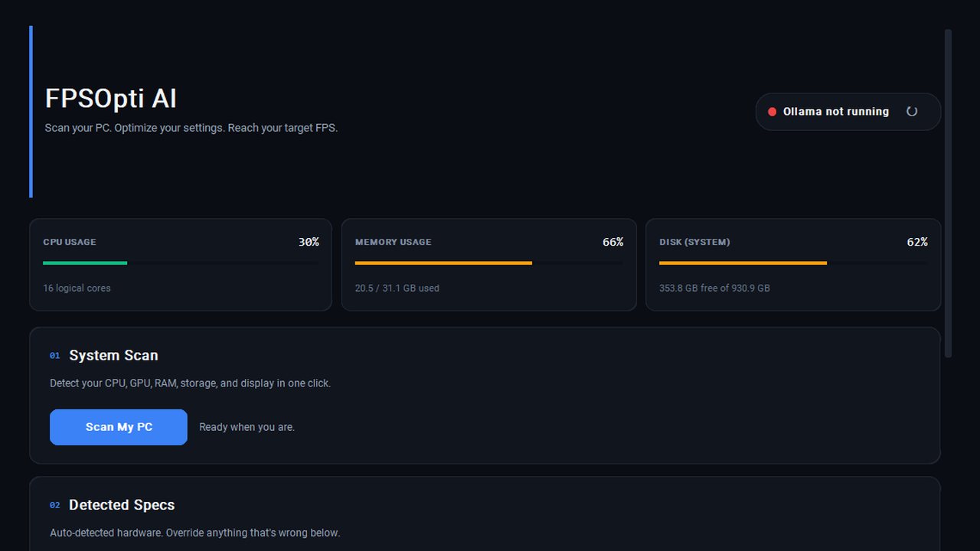Click the 20.5 / 31.1 GB used text
Viewport: 980px width, 551px height.
397,289
